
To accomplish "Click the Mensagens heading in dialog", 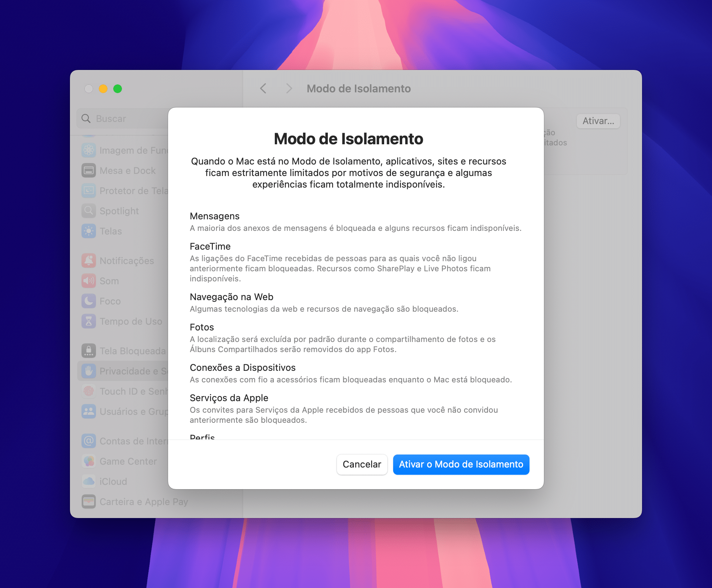I will click(215, 216).
